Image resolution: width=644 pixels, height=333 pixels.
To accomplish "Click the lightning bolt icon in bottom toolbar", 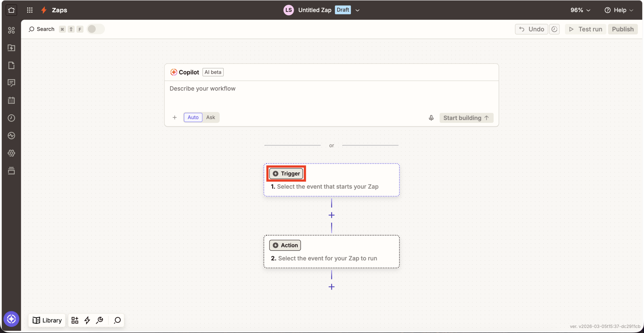I will [x=87, y=320].
